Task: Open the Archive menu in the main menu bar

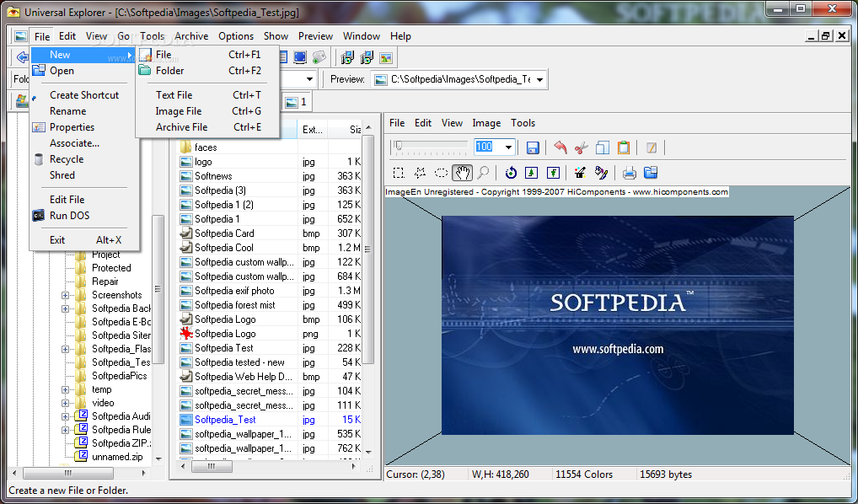Action: (x=191, y=36)
